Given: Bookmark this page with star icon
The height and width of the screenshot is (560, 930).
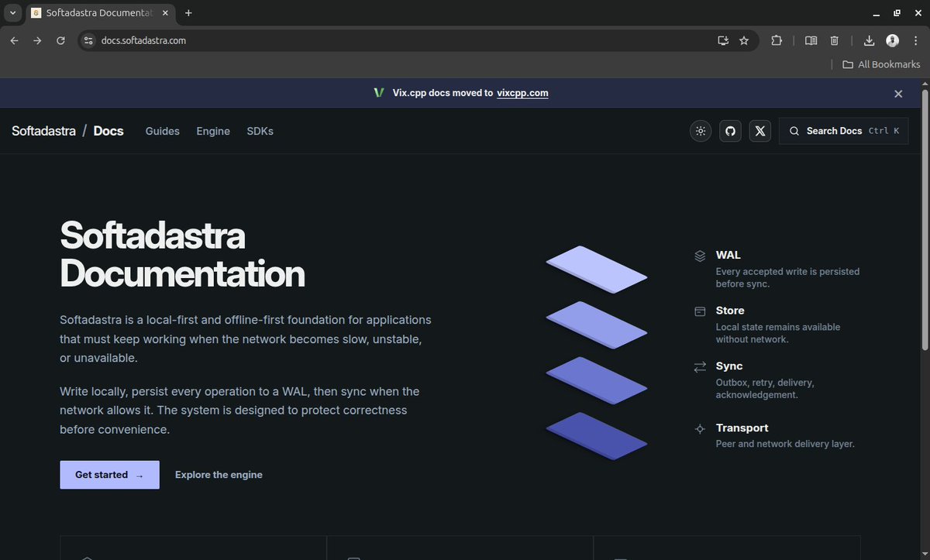Looking at the screenshot, I should [x=744, y=40].
